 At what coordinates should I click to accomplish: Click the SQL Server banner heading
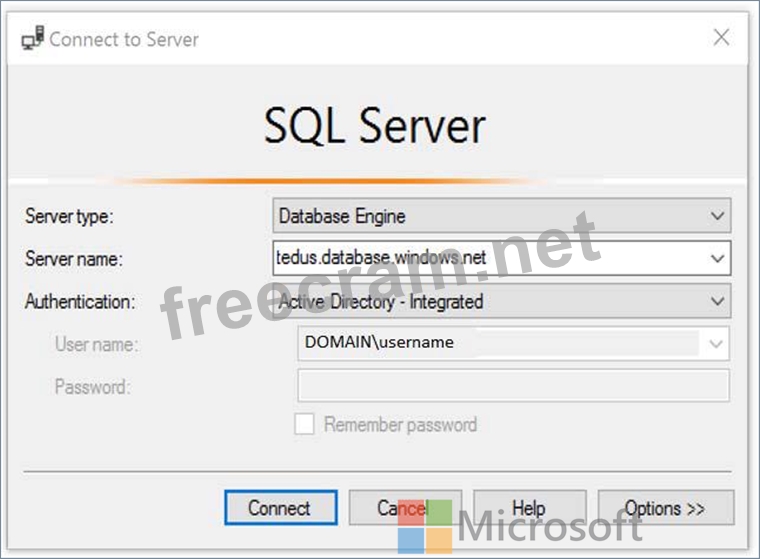[375, 126]
